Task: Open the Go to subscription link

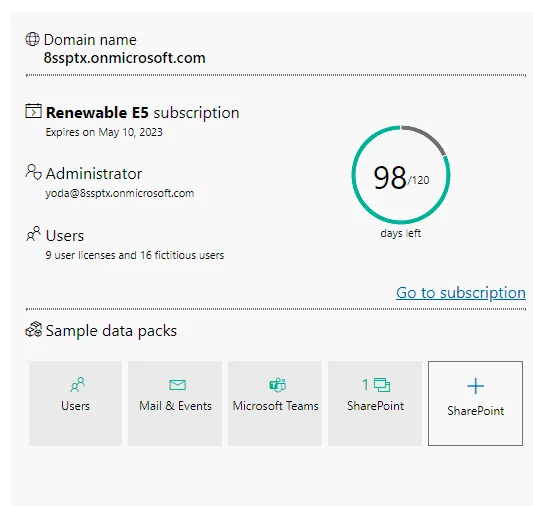Action: pos(461,293)
